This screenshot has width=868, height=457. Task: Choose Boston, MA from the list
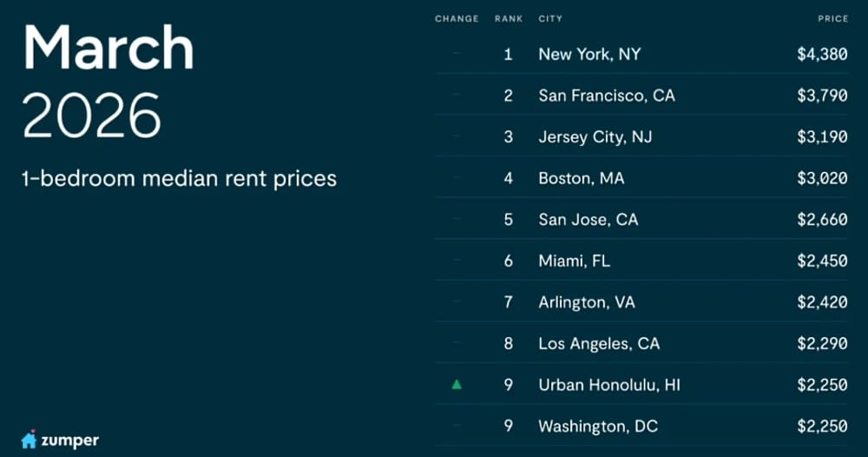[x=581, y=178]
